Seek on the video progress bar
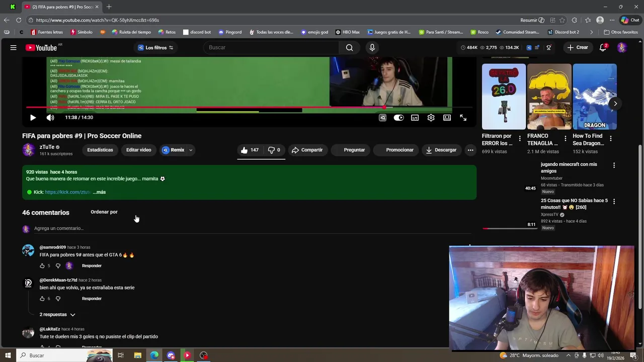The image size is (644, 362). click(249, 107)
